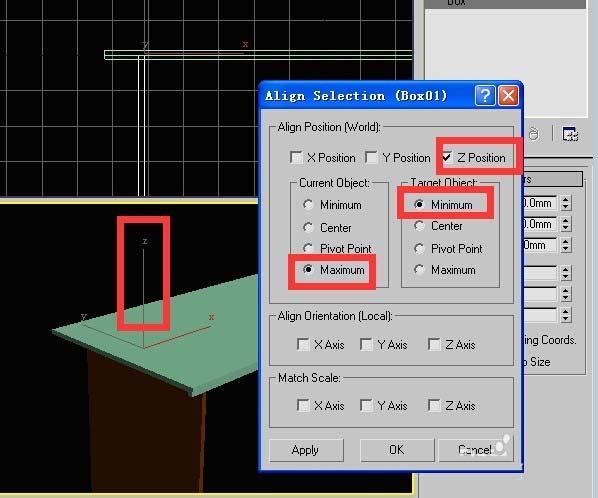Confirm alignment with the OK button
The image size is (598, 498).
pos(397,450)
